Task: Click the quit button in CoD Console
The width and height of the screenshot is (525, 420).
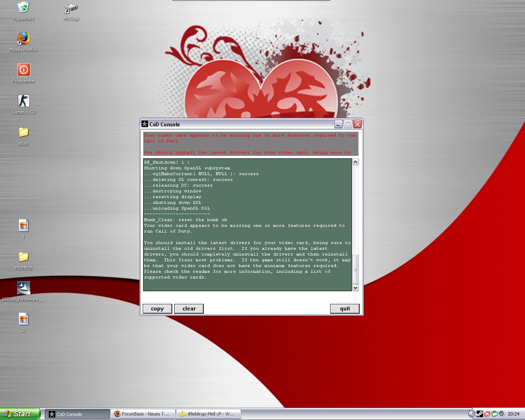Action: (x=345, y=309)
